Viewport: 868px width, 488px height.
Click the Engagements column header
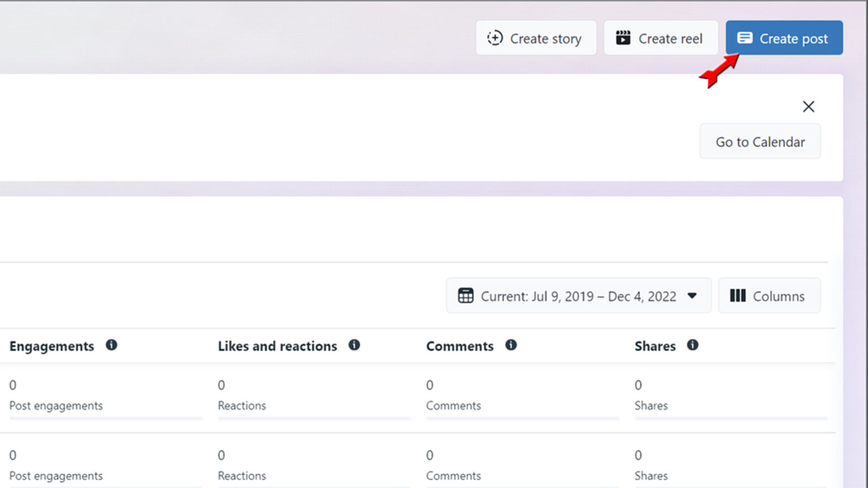coord(51,346)
